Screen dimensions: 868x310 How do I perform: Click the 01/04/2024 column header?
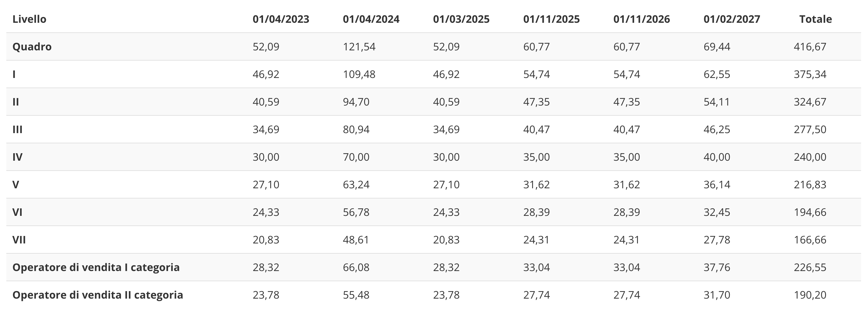point(371,19)
